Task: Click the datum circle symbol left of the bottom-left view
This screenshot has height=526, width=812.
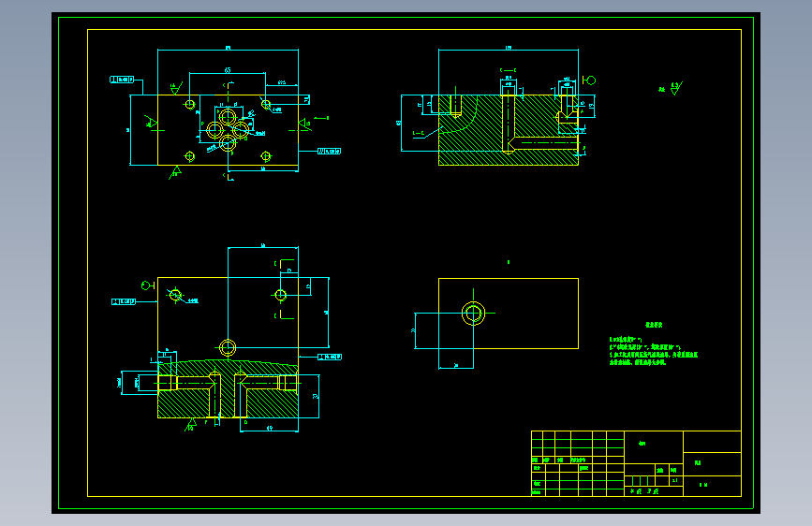Action: point(148,285)
